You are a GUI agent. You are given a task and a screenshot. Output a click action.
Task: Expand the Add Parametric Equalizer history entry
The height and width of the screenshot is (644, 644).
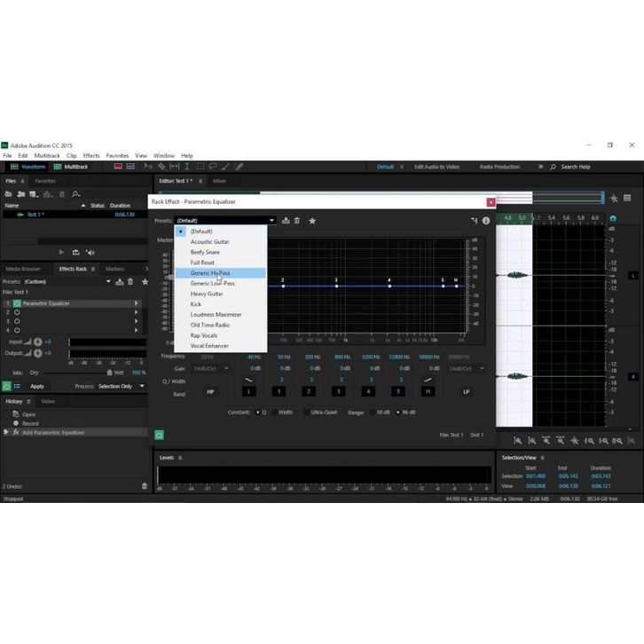[x=6, y=432]
